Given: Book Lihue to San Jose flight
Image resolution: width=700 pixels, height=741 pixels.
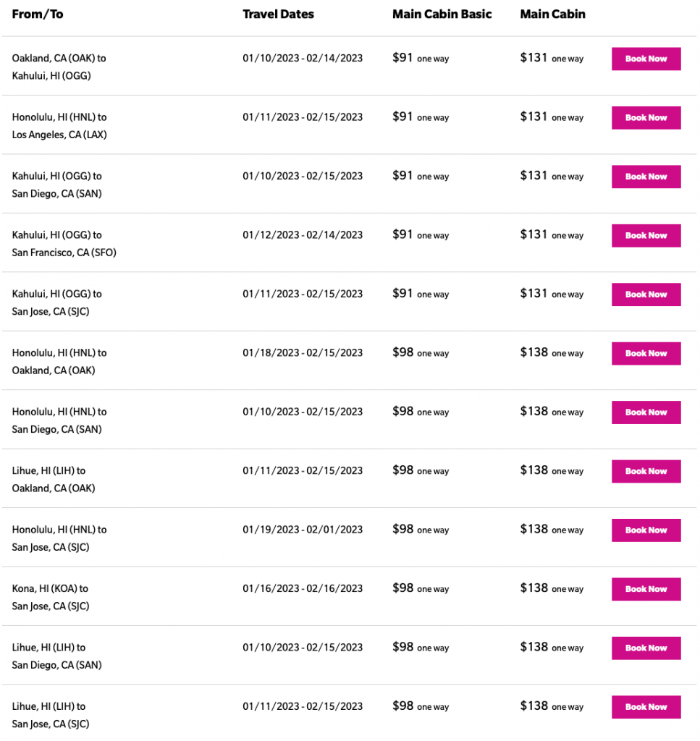Looking at the screenshot, I should tap(646, 707).
